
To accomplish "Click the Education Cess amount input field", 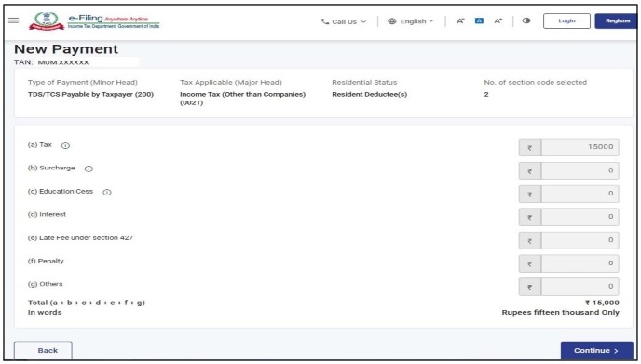I will [x=580, y=194].
